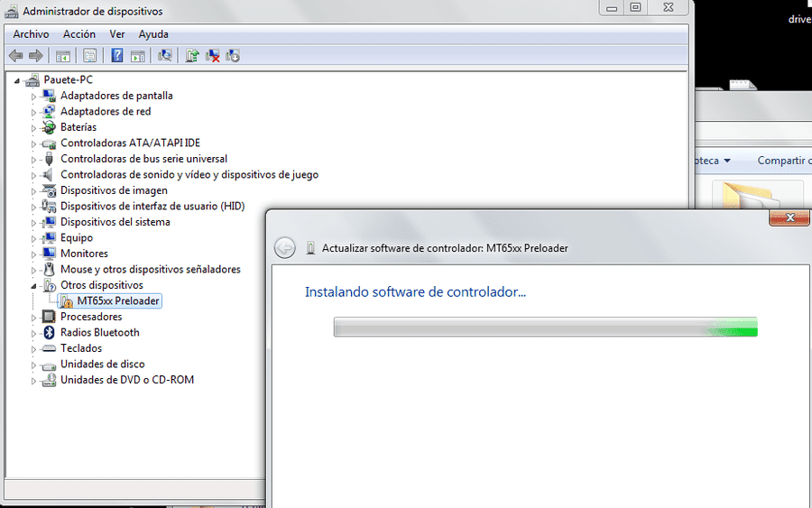
Task: Open the Ayuda menu
Action: (x=153, y=34)
